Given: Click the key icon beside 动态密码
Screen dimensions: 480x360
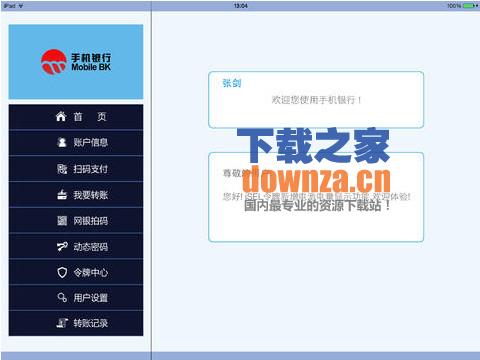Looking at the screenshot, I should click(62, 247).
